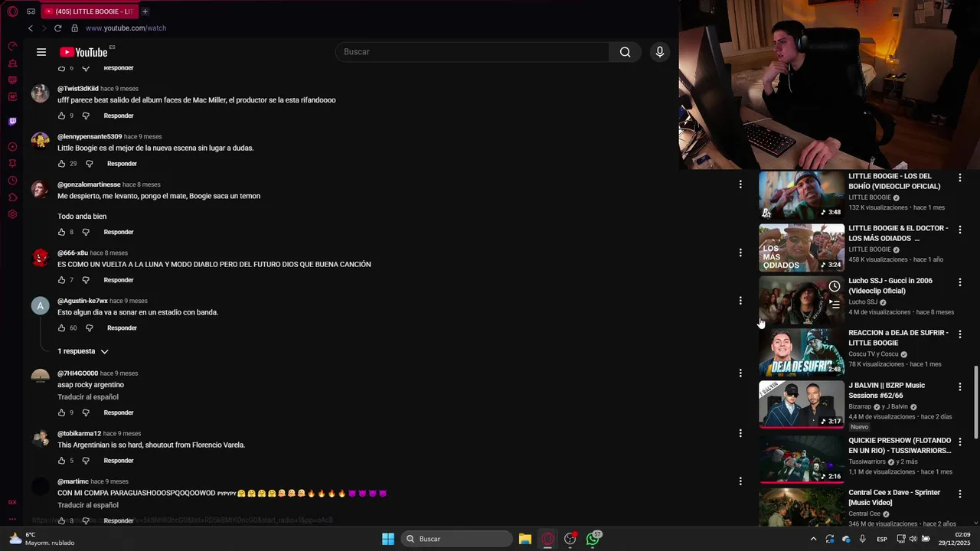Reply to the @Twist3dKiid comment
Image resolution: width=980 pixels, height=551 pixels.
pyautogui.click(x=119, y=116)
